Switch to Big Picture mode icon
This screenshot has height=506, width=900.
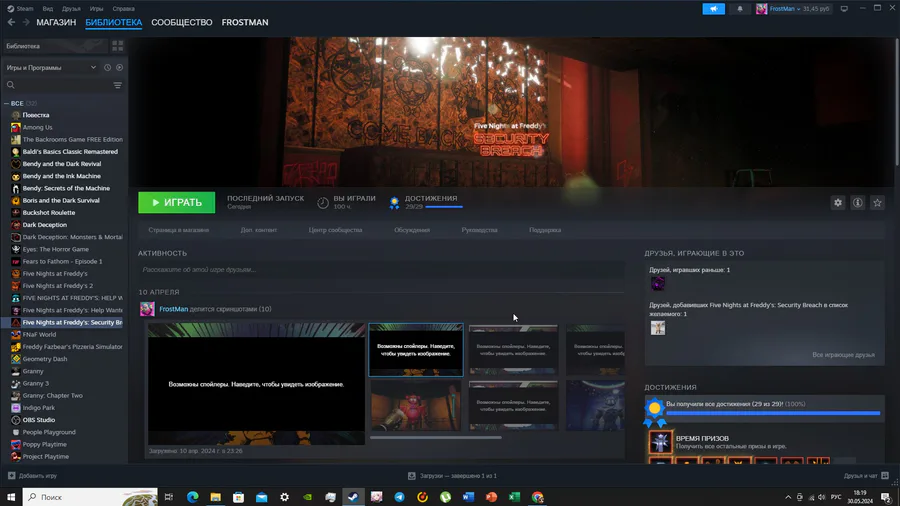click(844, 9)
